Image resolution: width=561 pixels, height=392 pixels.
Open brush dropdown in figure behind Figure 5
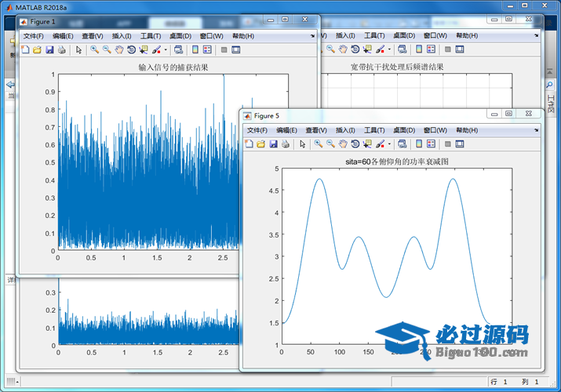389,49
